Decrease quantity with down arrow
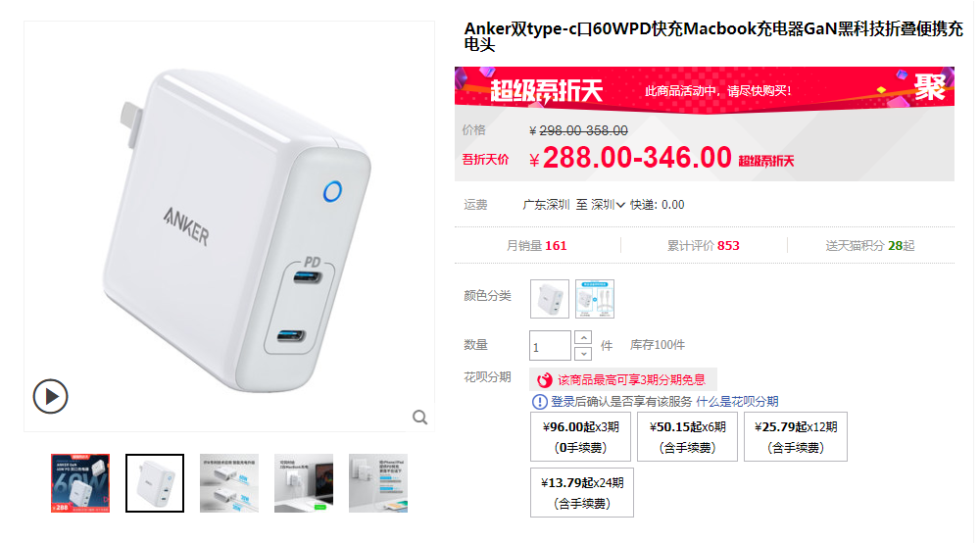Screen dimensions: 980x543 583,354
